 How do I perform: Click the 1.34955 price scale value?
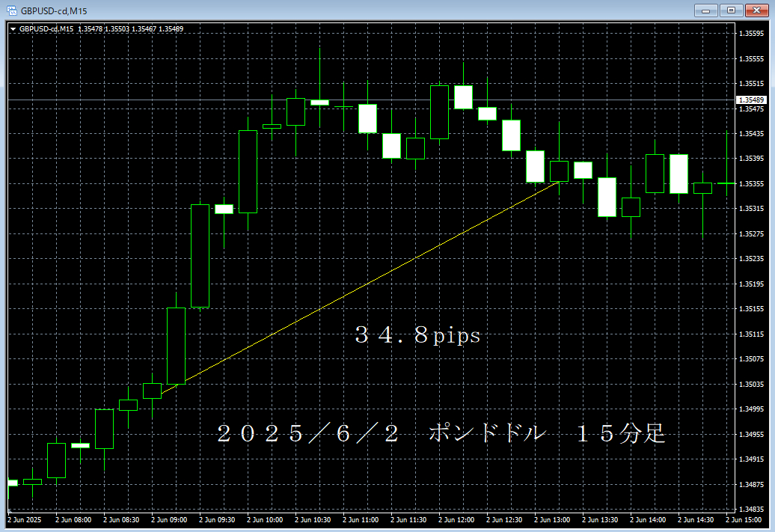click(x=751, y=434)
